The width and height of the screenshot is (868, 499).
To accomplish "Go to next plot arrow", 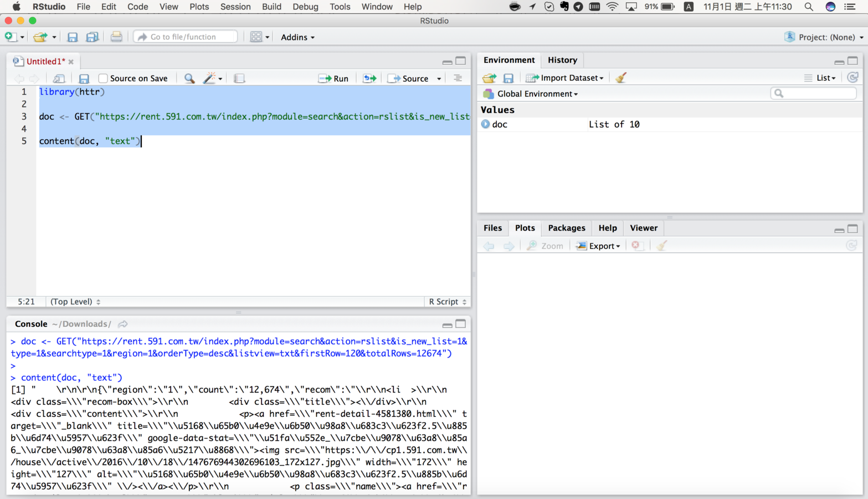I will point(509,246).
